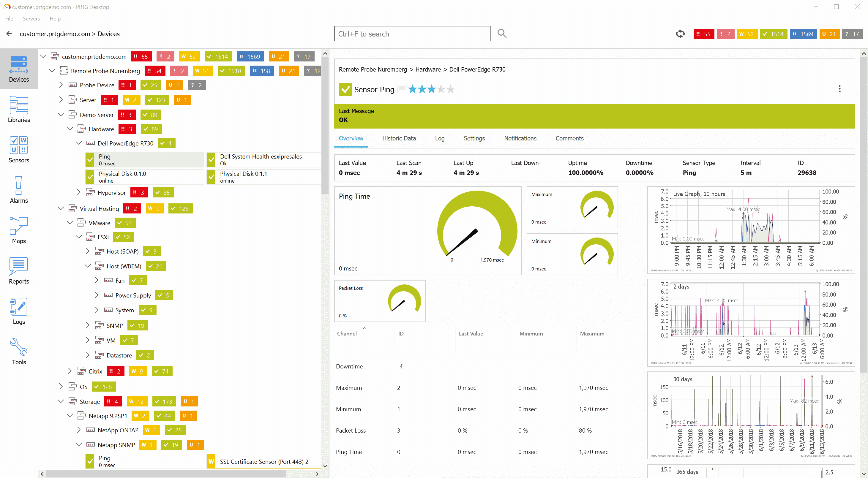The height and width of the screenshot is (478, 868).
Task: Expand the Hypervisor group
Action: pyautogui.click(x=78, y=192)
